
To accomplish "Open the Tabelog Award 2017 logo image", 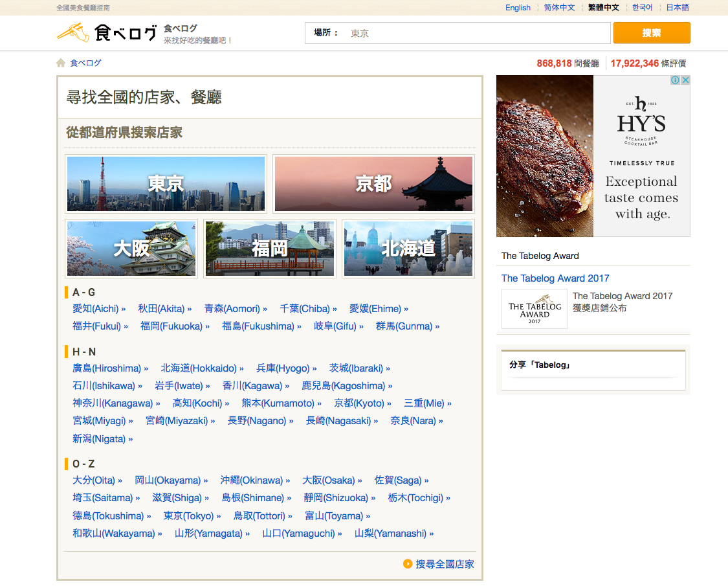I will click(534, 309).
